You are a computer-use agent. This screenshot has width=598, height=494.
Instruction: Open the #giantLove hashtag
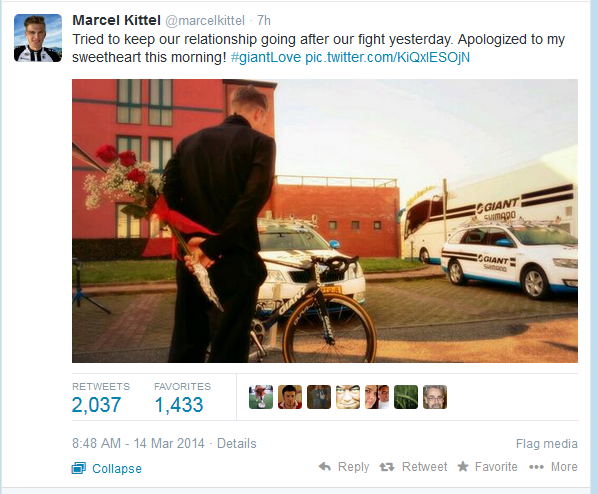click(266, 57)
